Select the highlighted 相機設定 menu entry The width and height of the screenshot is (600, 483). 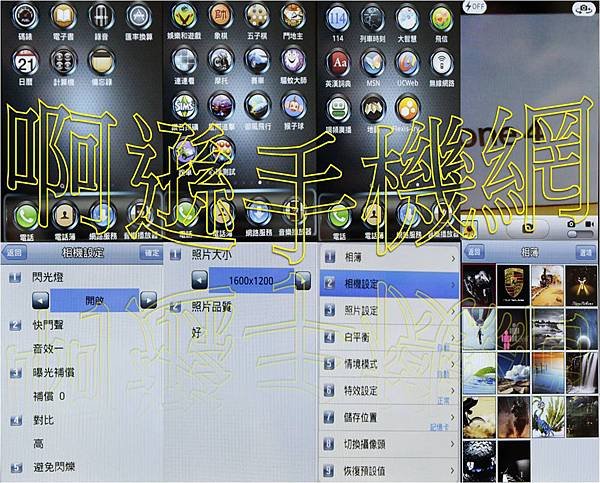pyautogui.click(x=389, y=284)
